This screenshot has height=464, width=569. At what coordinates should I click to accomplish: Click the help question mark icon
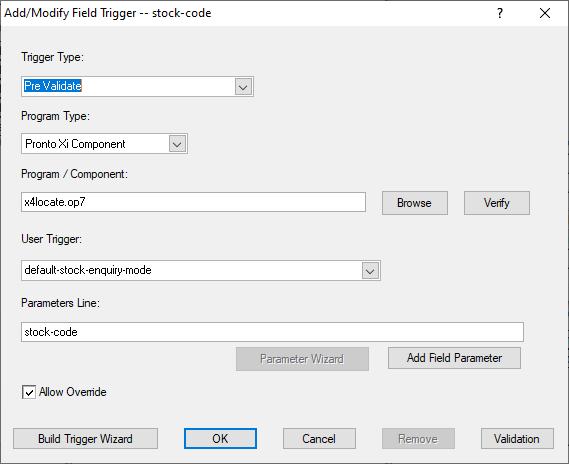[x=500, y=13]
